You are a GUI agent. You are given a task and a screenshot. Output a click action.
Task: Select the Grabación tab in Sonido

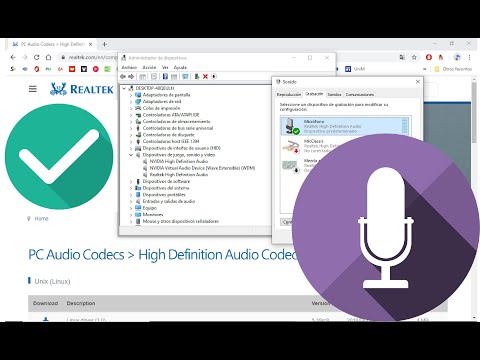314,94
